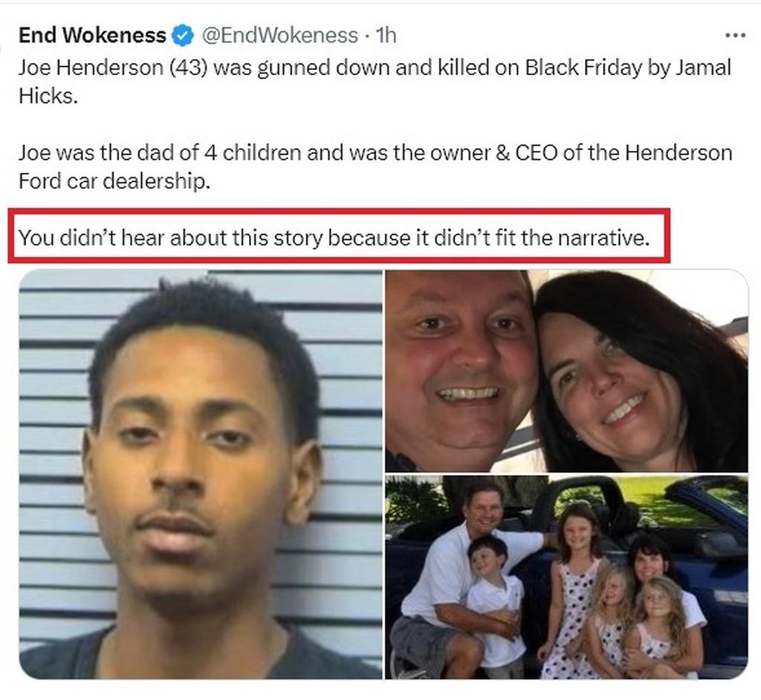
Task: Click the words "Jamal Hicks" in the tweet
Action: pyautogui.click(x=375, y=82)
